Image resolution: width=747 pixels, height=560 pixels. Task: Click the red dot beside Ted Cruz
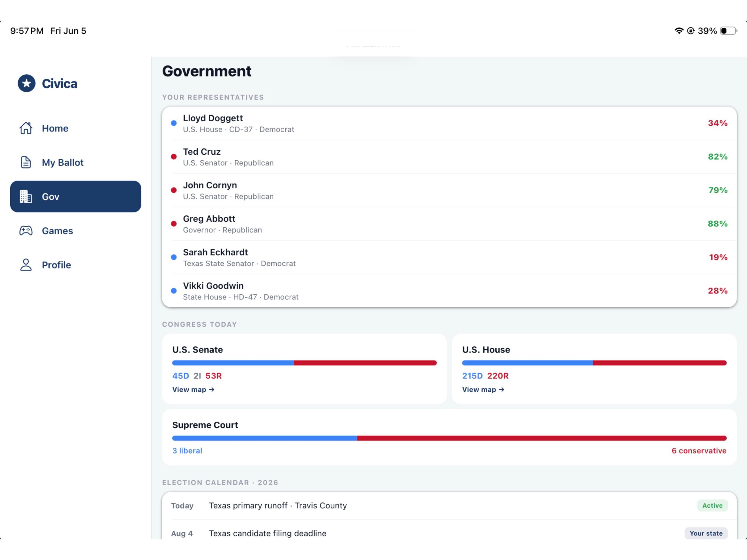(173, 157)
